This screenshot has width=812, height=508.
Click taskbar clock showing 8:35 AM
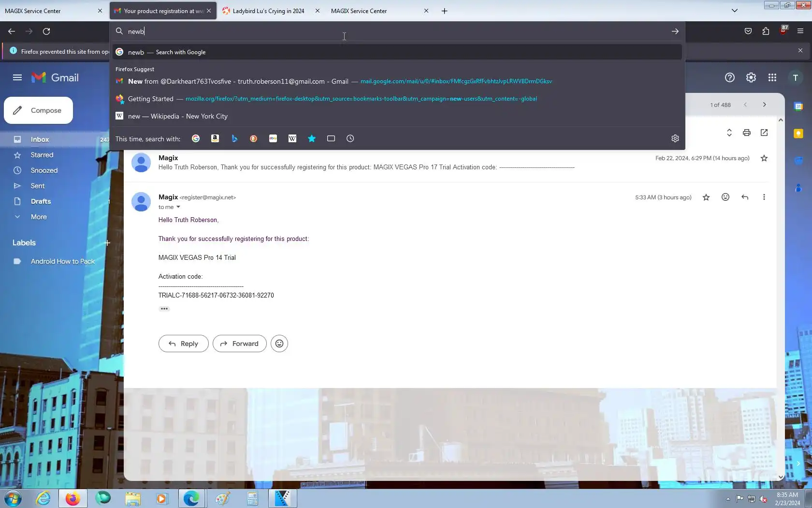pyautogui.click(x=787, y=499)
